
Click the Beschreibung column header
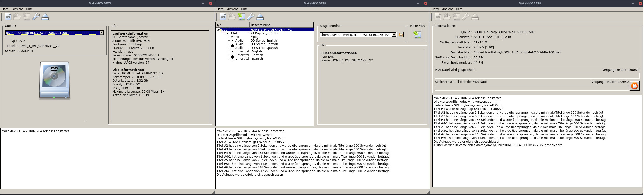(x=281, y=25)
